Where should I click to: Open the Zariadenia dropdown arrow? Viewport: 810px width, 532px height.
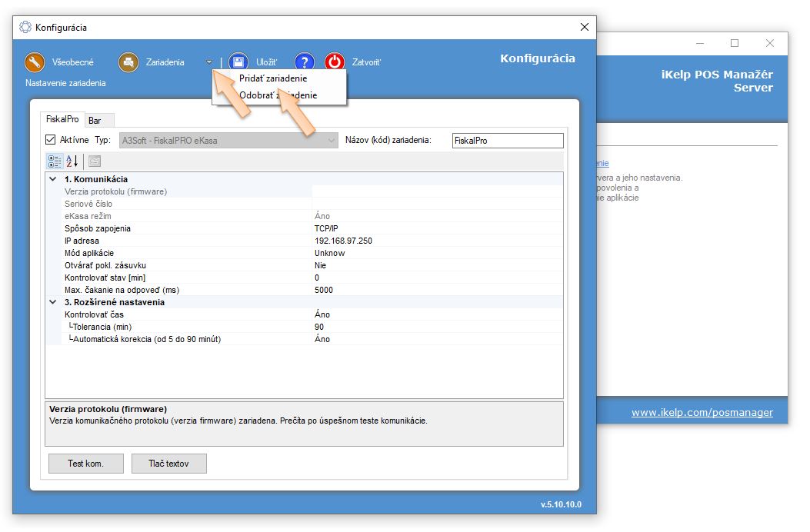(x=209, y=62)
